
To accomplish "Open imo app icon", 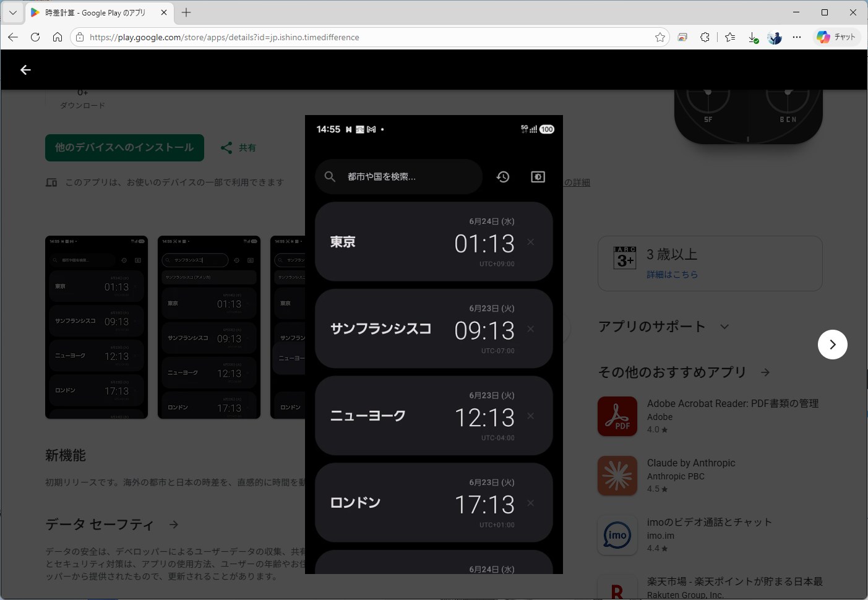I will click(617, 535).
